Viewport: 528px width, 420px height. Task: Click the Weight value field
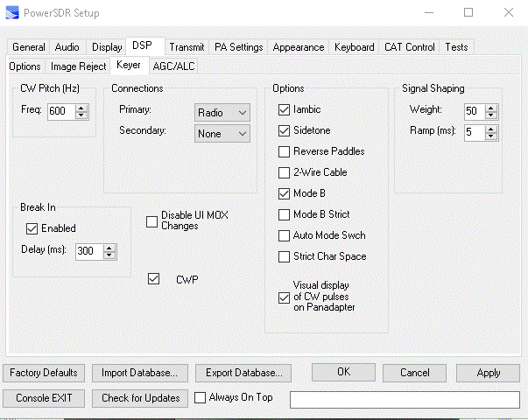[475, 111]
